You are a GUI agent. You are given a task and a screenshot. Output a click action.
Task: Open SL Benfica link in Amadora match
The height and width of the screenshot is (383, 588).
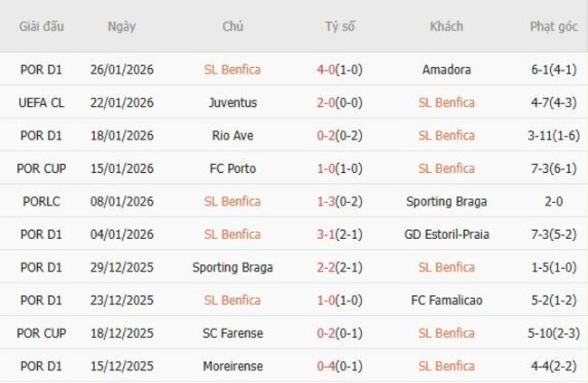tap(232, 70)
